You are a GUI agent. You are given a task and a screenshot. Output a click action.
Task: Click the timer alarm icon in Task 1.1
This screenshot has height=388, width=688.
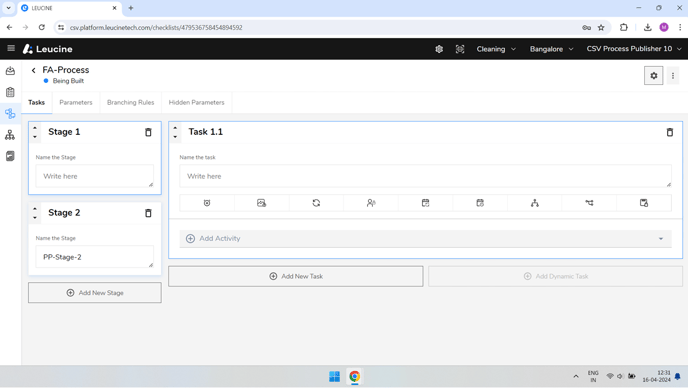click(x=207, y=203)
